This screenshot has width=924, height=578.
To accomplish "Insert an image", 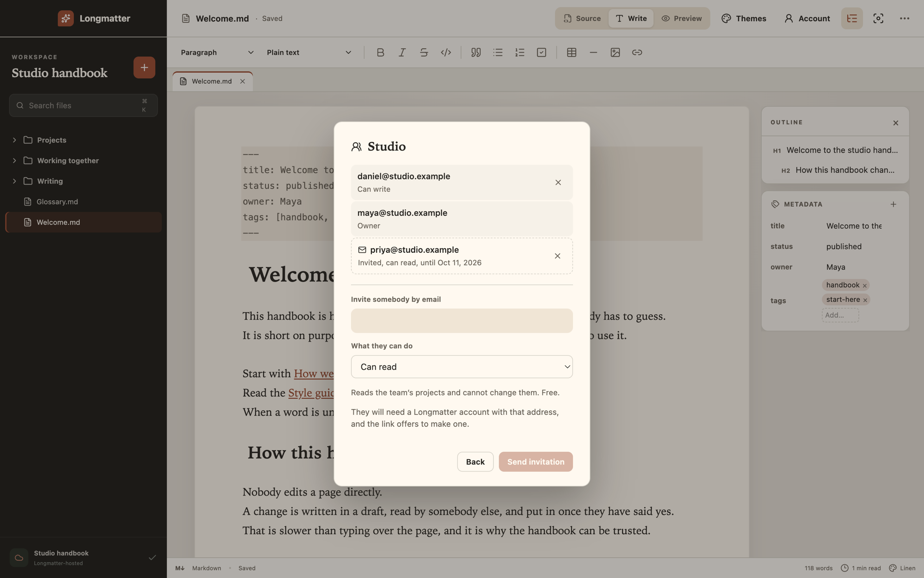I will tap(615, 52).
